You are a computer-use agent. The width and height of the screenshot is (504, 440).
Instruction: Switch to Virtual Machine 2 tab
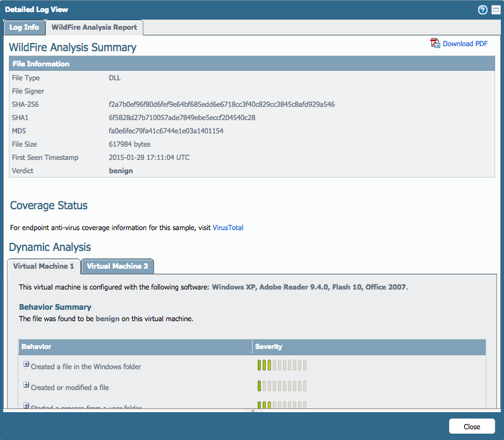pyautogui.click(x=117, y=266)
